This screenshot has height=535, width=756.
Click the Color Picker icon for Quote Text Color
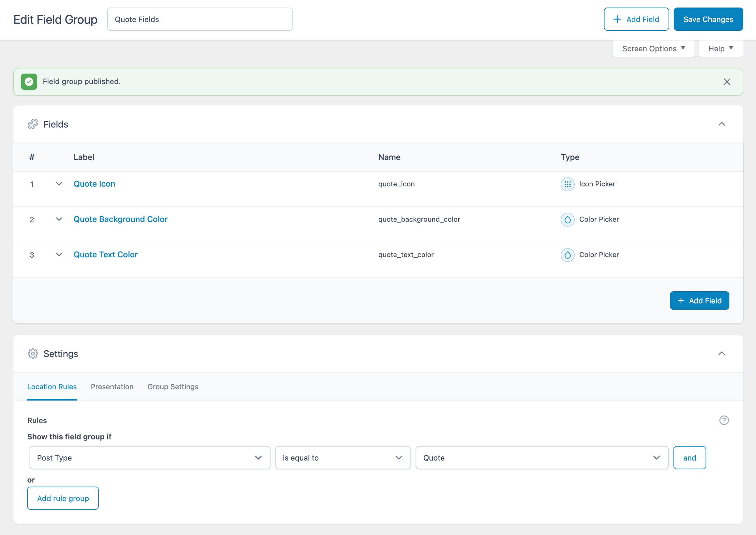(567, 255)
